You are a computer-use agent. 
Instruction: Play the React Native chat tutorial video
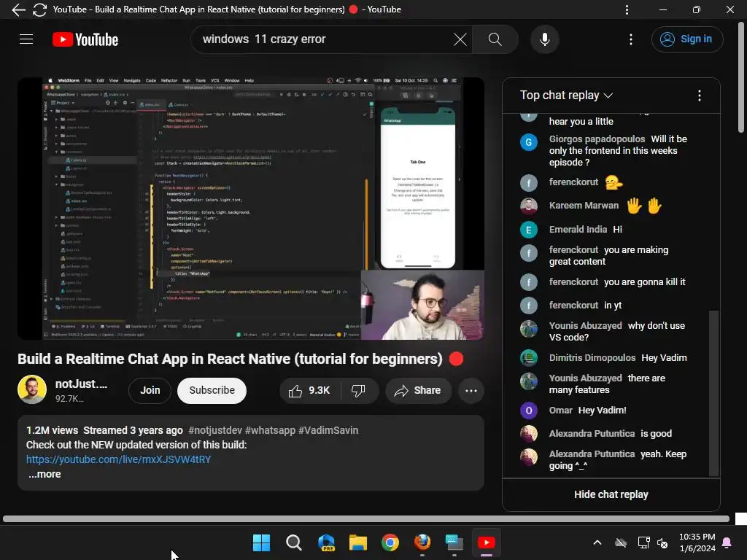point(251,209)
